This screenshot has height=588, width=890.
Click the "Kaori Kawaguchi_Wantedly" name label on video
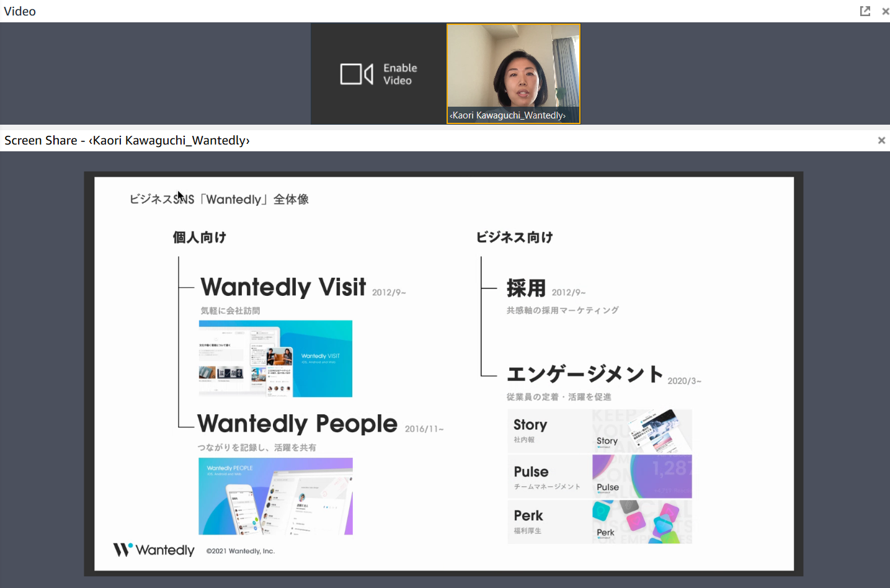pyautogui.click(x=507, y=115)
